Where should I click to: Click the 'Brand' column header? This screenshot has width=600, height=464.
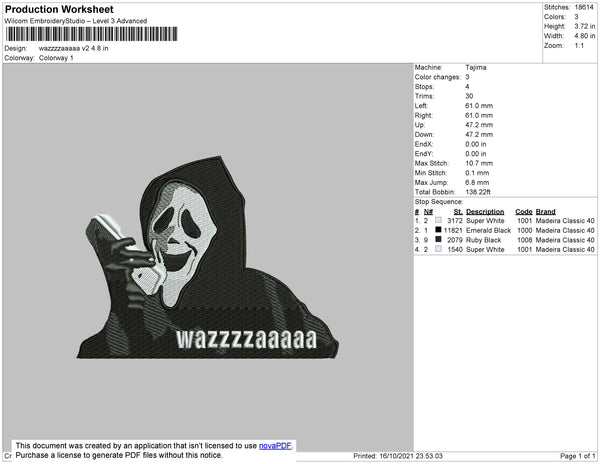tap(545, 212)
